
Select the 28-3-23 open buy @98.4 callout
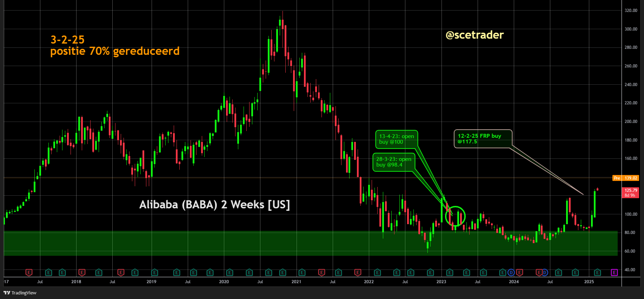[394, 162]
